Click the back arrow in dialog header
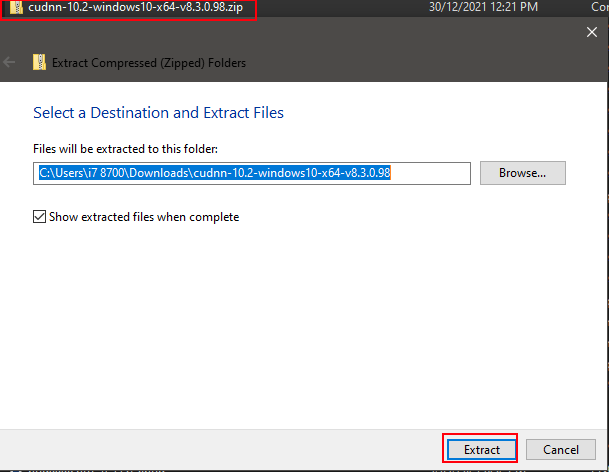The height and width of the screenshot is (472, 609). coord(9,62)
